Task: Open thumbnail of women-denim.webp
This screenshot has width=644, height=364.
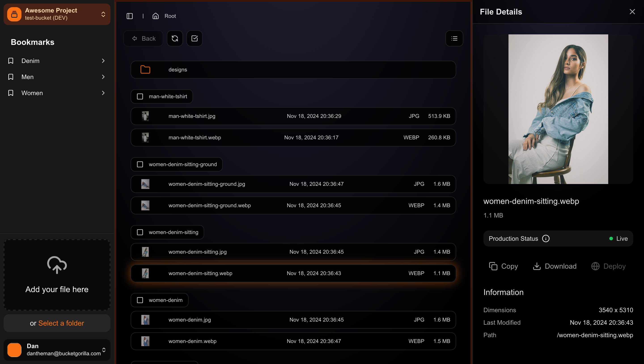Action: (x=145, y=341)
